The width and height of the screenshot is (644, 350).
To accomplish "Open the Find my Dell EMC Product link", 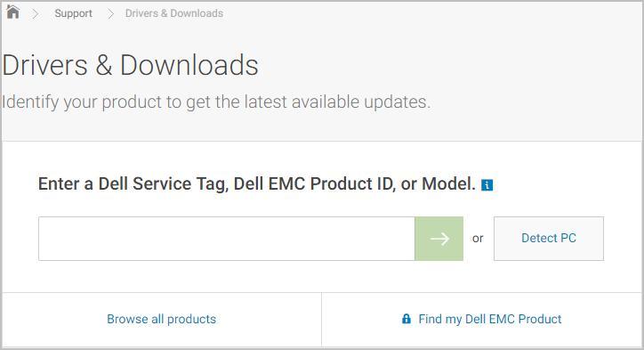I will (x=490, y=319).
